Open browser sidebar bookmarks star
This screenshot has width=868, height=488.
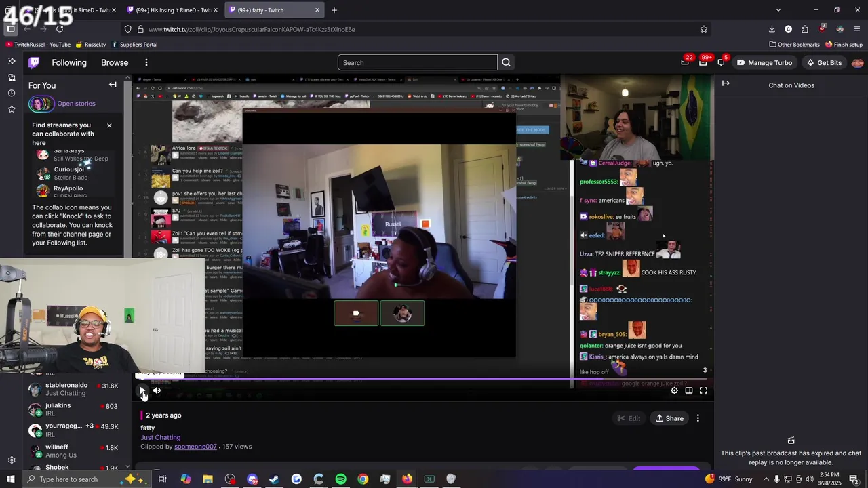[x=12, y=109]
